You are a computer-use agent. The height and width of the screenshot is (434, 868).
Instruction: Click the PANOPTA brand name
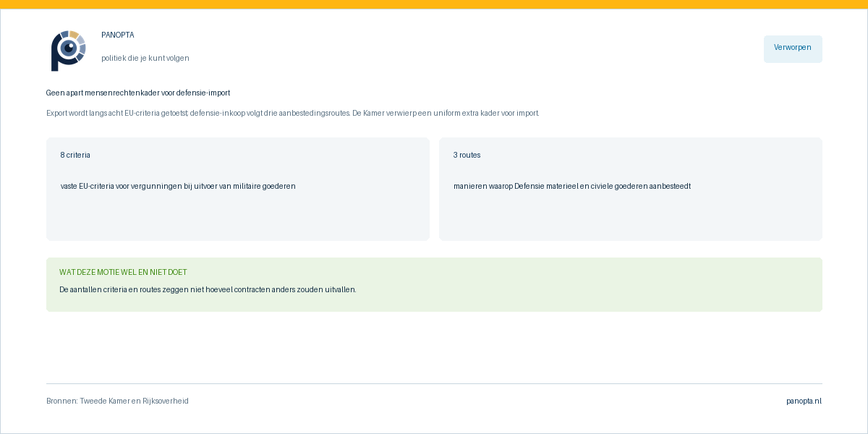118,35
